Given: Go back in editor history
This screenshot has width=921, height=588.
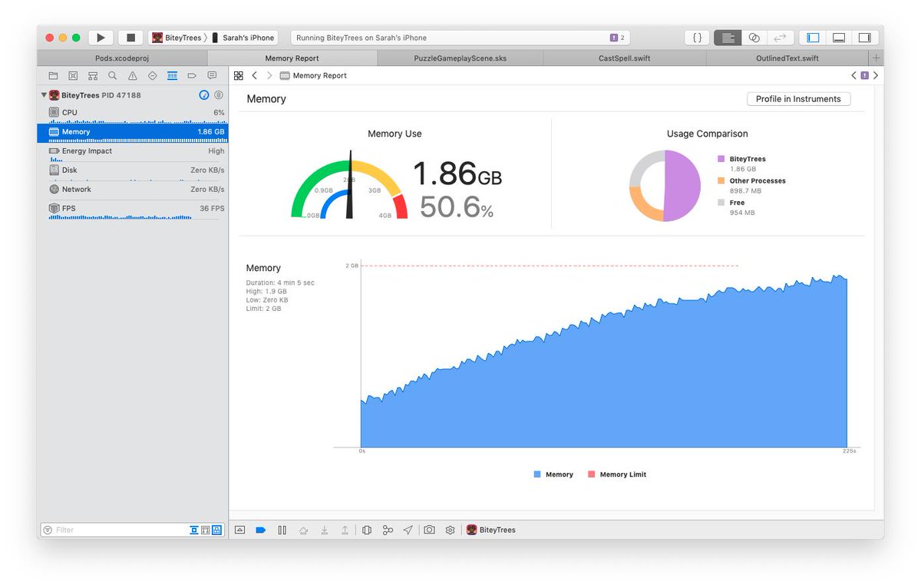Looking at the screenshot, I should tap(255, 76).
